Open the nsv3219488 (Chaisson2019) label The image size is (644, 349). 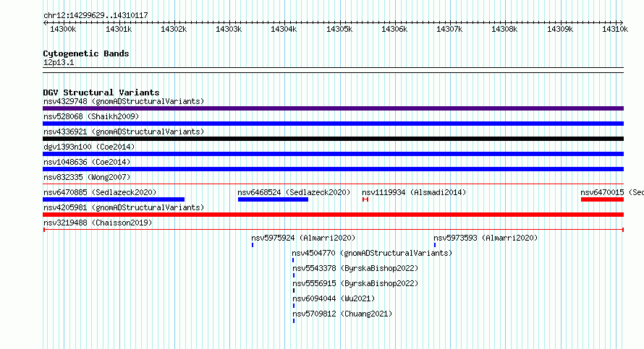pos(98,223)
